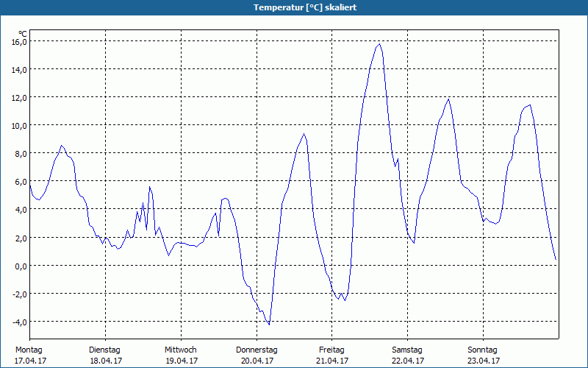Click the 0,0 y-axis label
This screenshot has height=368, width=588.
pos(21,266)
